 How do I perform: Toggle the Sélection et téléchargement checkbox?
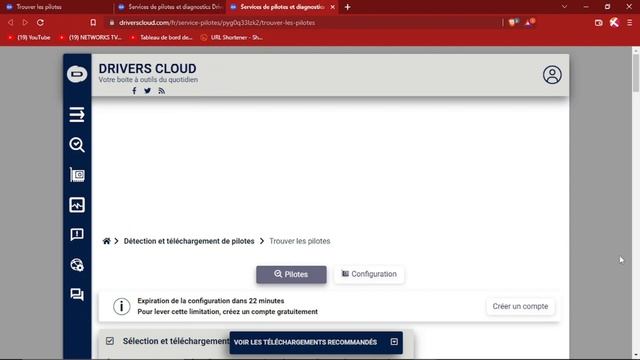pyautogui.click(x=110, y=341)
